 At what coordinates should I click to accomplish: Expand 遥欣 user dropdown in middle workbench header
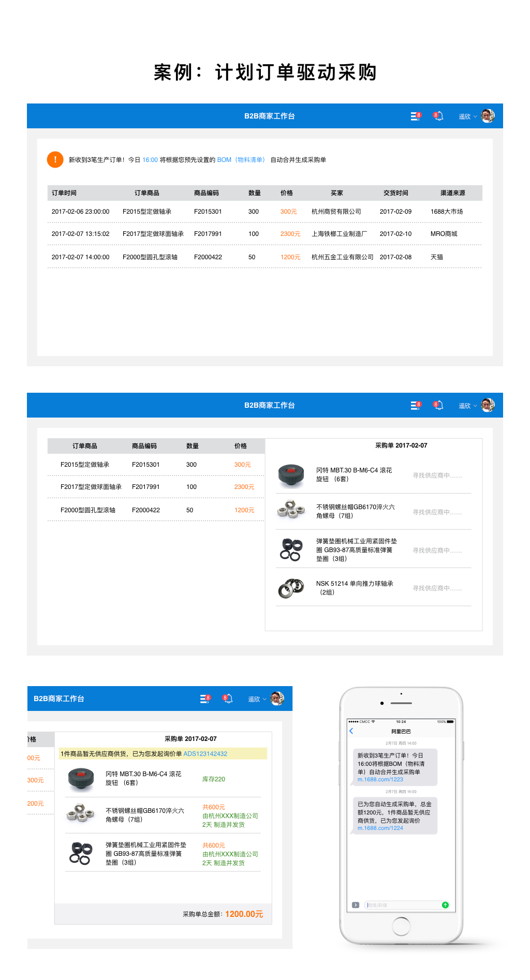coord(467,406)
